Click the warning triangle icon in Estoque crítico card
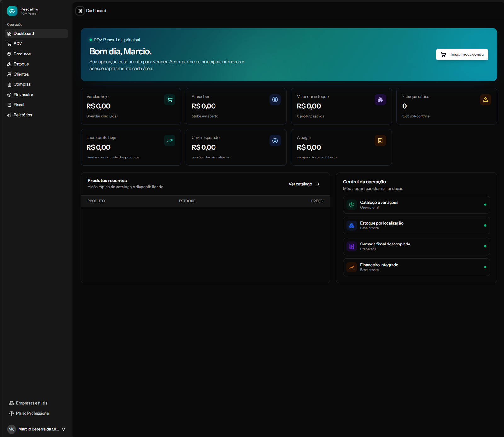The image size is (504, 437). 485,100
